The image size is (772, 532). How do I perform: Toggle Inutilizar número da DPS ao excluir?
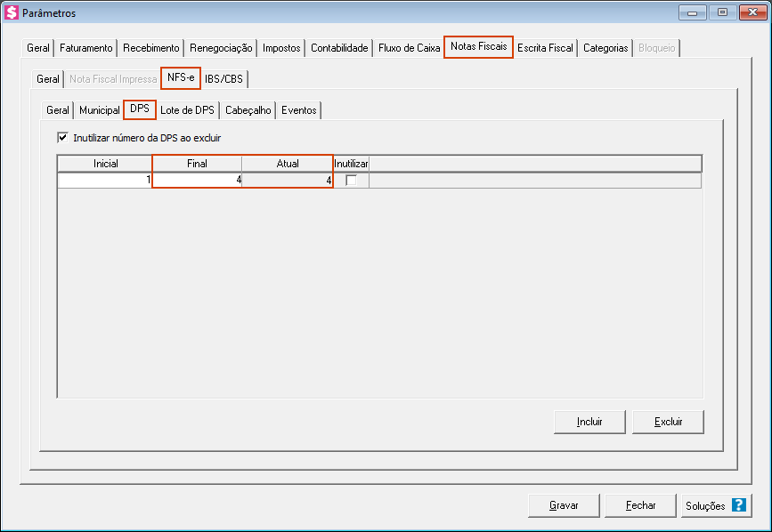pyautogui.click(x=62, y=138)
